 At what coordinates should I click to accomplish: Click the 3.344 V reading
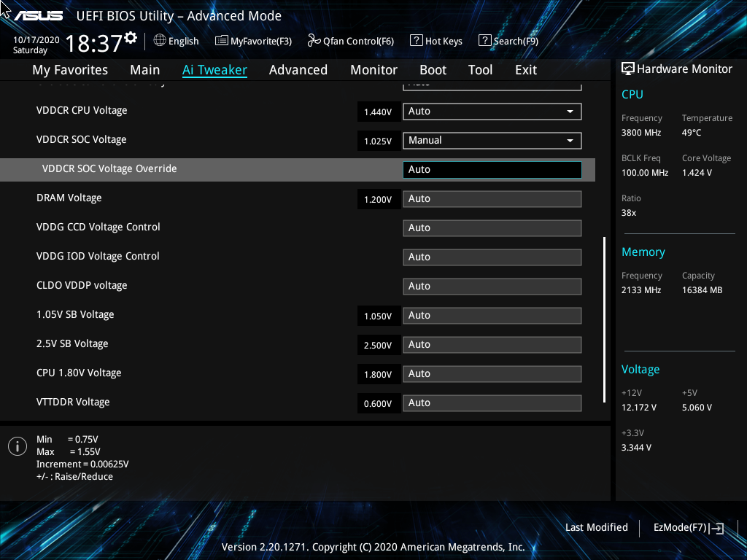(636, 448)
